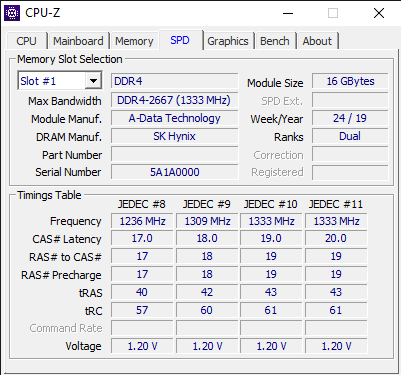Screen dimensions: 401x375
Task: Click the DDR4-2667 Max Bandwidth field
Action: [174, 100]
